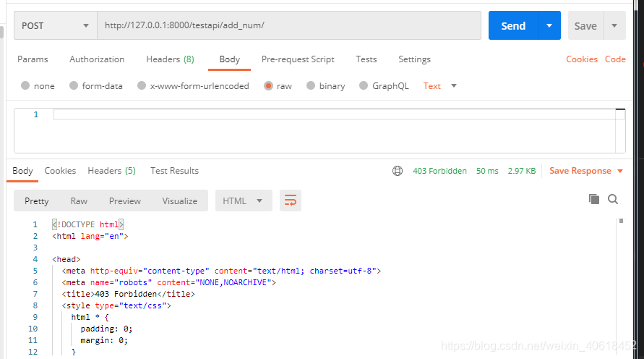
Task: Open the Code snippet link
Action: (615, 59)
